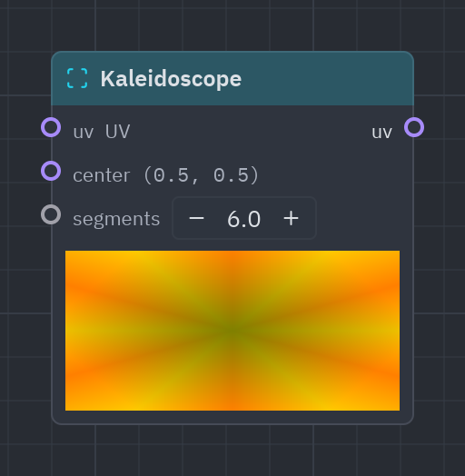465x476 pixels.
Task: Click the segments value 6.0 field
Action: [243, 219]
